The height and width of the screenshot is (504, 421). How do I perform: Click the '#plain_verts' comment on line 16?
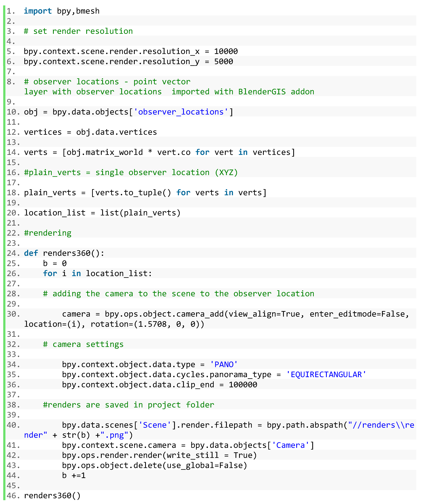[x=52, y=172]
